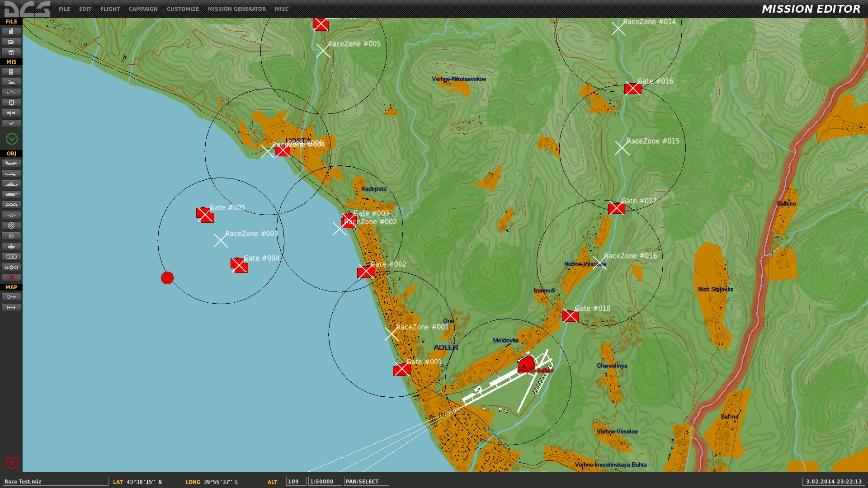The width and height of the screenshot is (868, 488).
Task: Open the CUSTOMIZE menu
Action: click(x=183, y=9)
